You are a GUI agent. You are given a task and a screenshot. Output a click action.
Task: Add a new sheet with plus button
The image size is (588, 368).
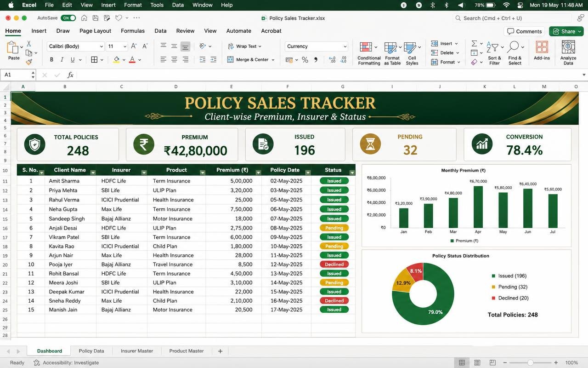(220, 351)
